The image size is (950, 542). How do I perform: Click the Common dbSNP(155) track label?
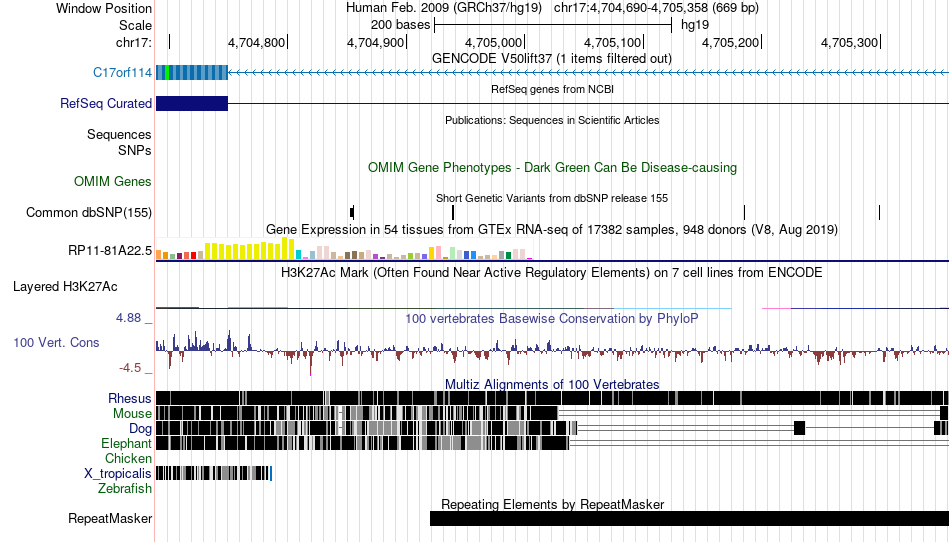[x=89, y=213]
